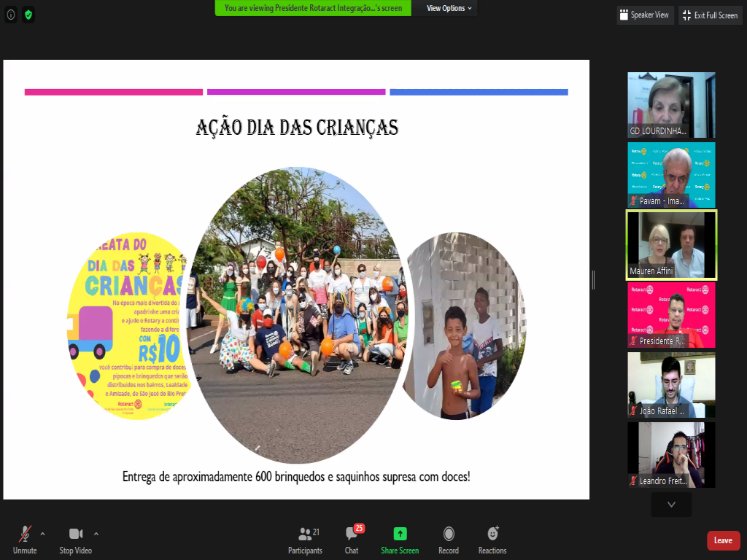This screenshot has width=747, height=560.
Task: Open the Reactions menu
Action: [x=492, y=539]
